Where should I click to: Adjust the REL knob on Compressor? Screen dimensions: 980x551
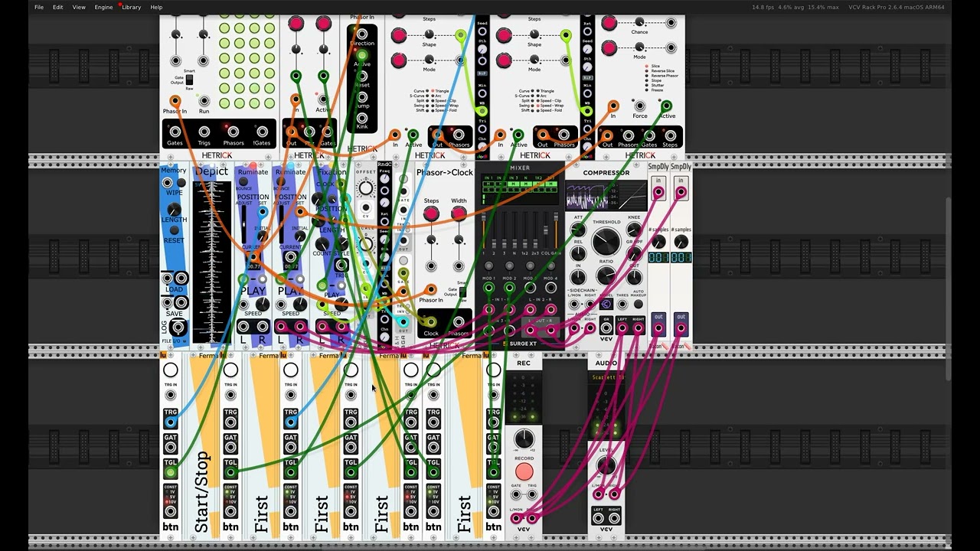pos(578,253)
